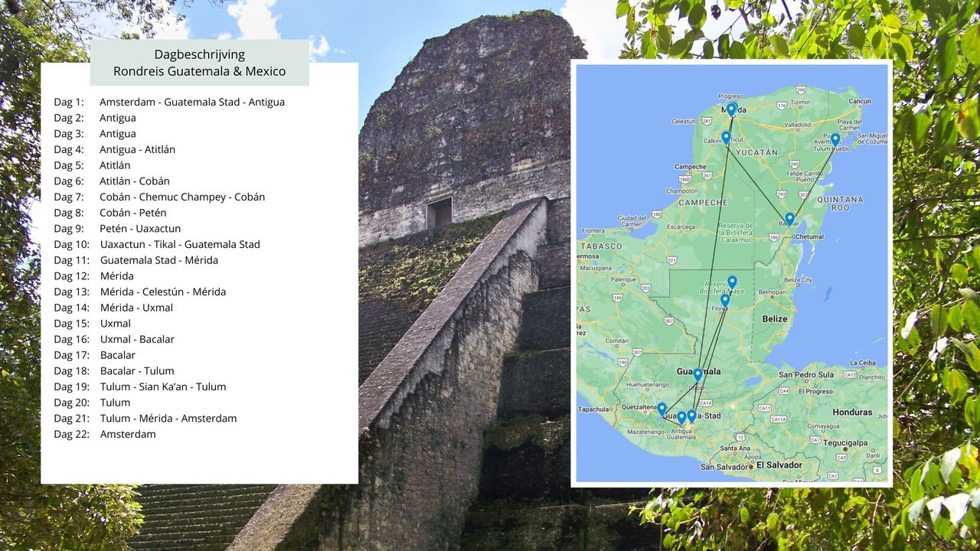Select the 'Dag 5: Atitlán' line
This screenshot has width=980, height=551.
(x=92, y=165)
